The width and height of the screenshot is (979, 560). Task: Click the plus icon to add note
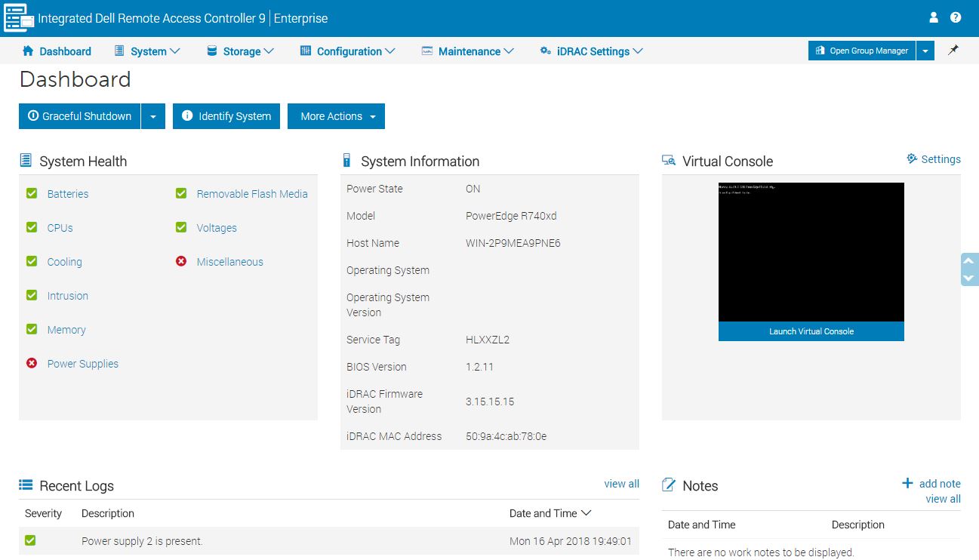click(907, 483)
